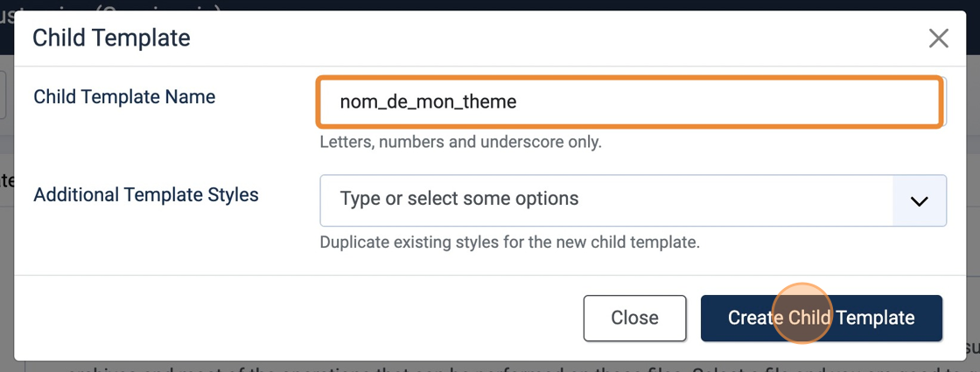Screen dimensions: 980x372
Task: Click the 'Additional Template Styles' label
Action: pyautogui.click(x=146, y=195)
